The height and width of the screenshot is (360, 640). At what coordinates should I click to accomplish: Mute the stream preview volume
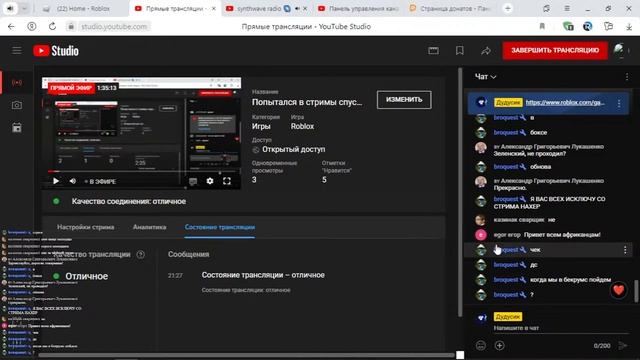[x=73, y=181]
